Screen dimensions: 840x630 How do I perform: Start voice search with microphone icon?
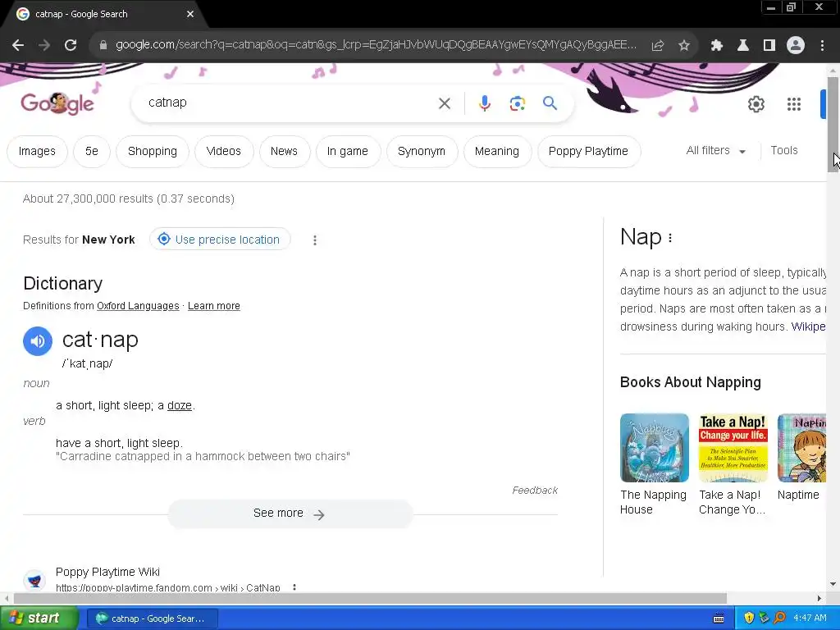coord(484,103)
